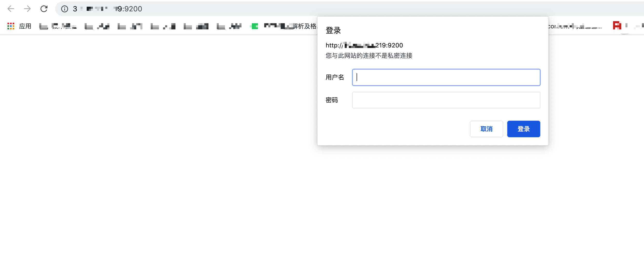
Task: Open page info via the circled-i icon
Action: pos(64,9)
